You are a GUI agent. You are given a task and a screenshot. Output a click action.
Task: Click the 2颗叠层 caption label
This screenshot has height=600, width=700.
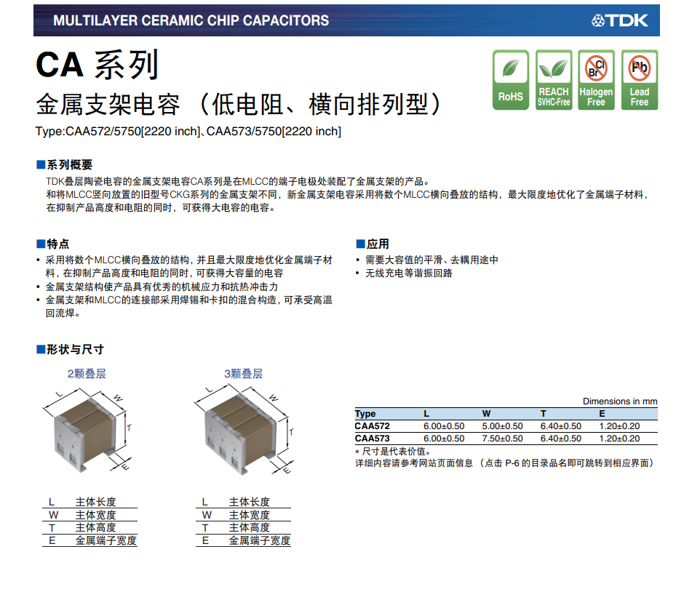tap(87, 374)
